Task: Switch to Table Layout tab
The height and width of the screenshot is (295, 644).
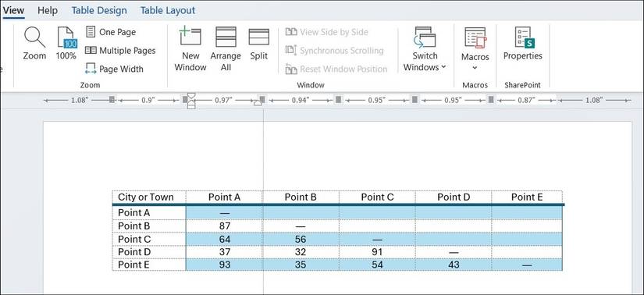Action: [168, 10]
